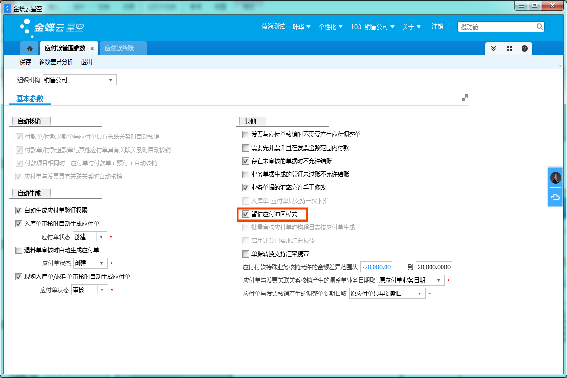This screenshot has width=567, height=378.
Task: Toggle fourth checkbox in right-hand section
Action: (245, 174)
